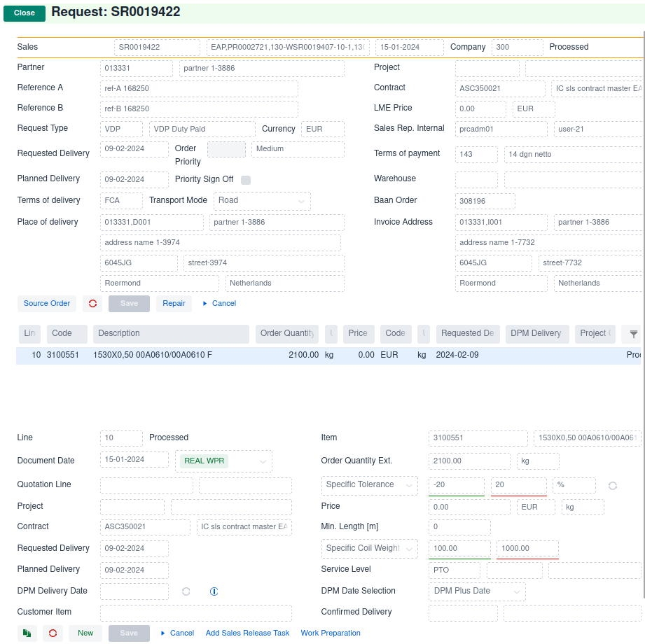This screenshot has height=644, width=645.
Task: Toggle the Priority Sign Off checkbox
Action: click(x=246, y=180)
